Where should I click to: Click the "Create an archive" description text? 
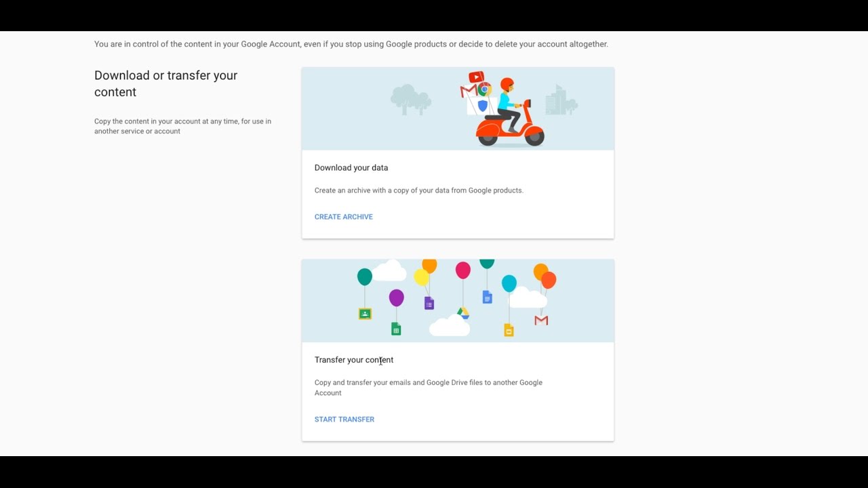point(418,190)
